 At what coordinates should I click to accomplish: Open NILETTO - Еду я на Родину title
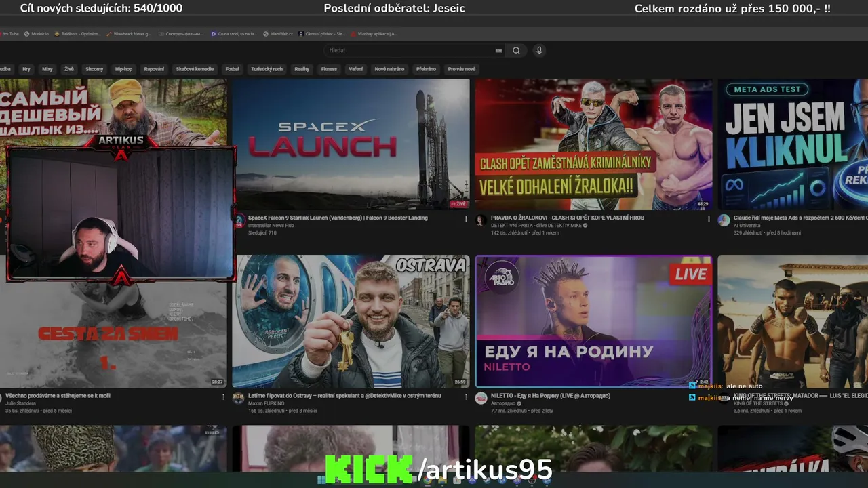click(551, 395)
